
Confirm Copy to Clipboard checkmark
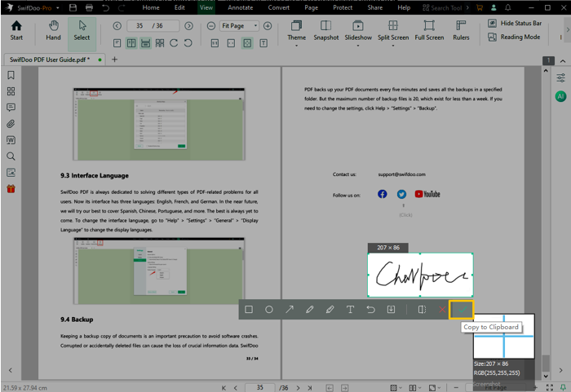[462, 310]
